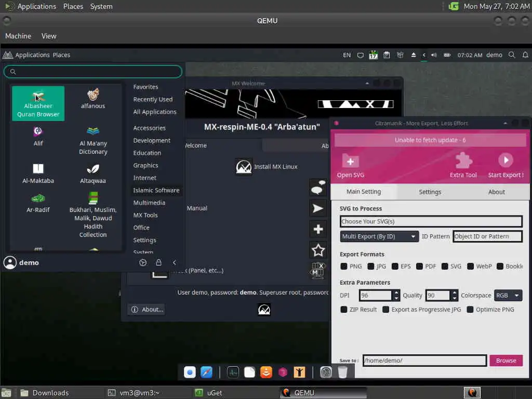532x399 pixels.
Task: Click the speech bubbles icon in MX Welcome
Action: (318, 187)
